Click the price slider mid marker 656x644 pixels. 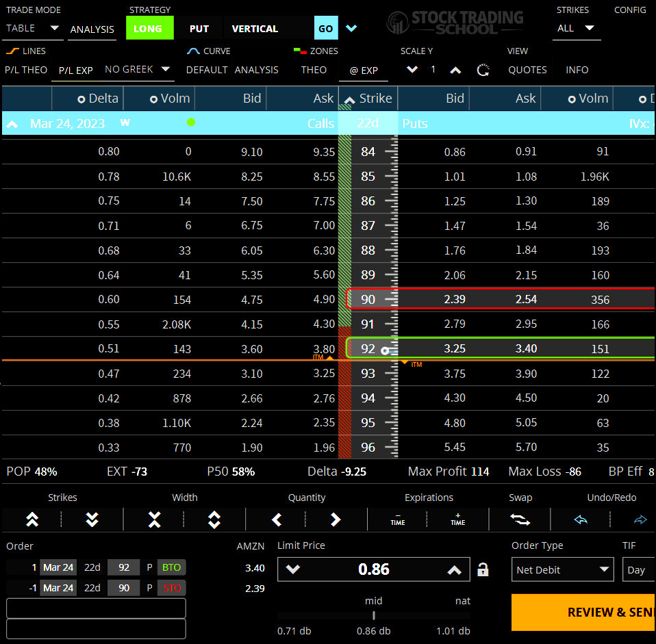374,615
